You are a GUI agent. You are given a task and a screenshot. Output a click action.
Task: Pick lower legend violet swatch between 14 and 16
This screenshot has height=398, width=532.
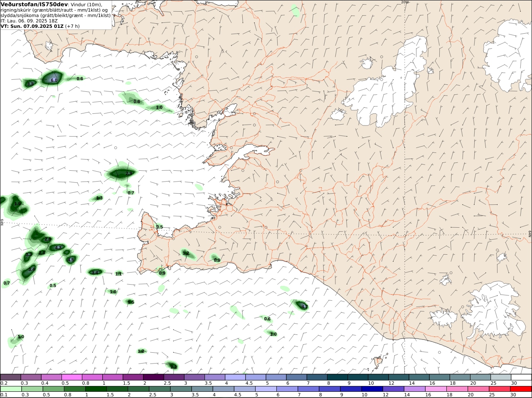(x=414, y=389)
